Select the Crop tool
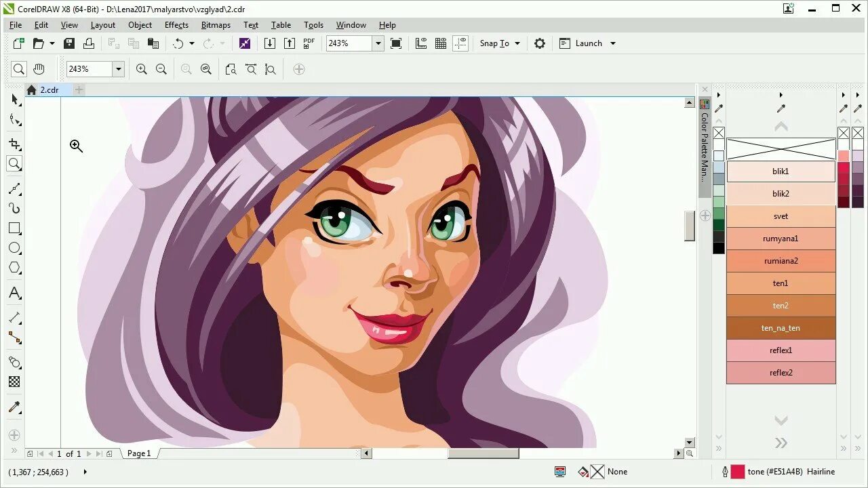868x488 pixels. 15,144
